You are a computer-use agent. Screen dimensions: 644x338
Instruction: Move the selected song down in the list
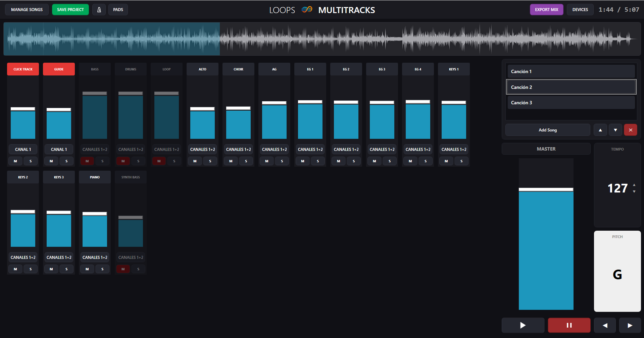615,130
